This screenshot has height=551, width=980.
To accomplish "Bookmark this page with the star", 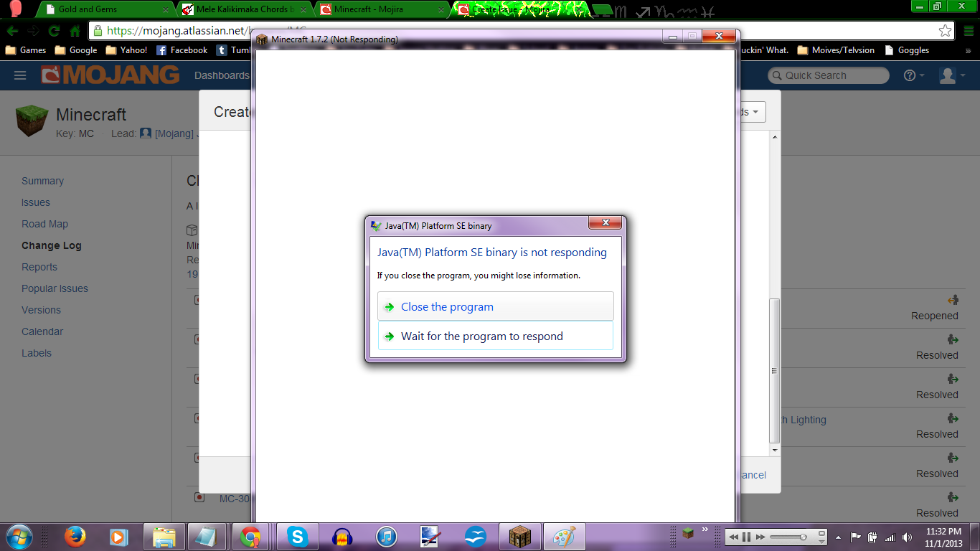I will [x=946, y=31].
